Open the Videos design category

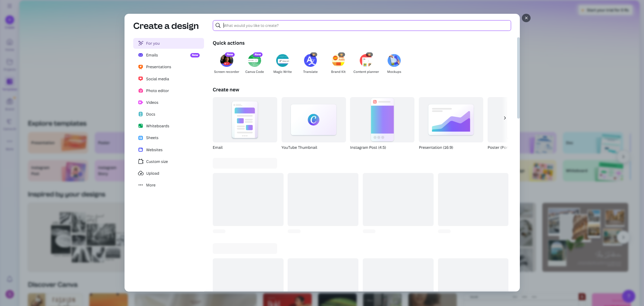point(152,102)
